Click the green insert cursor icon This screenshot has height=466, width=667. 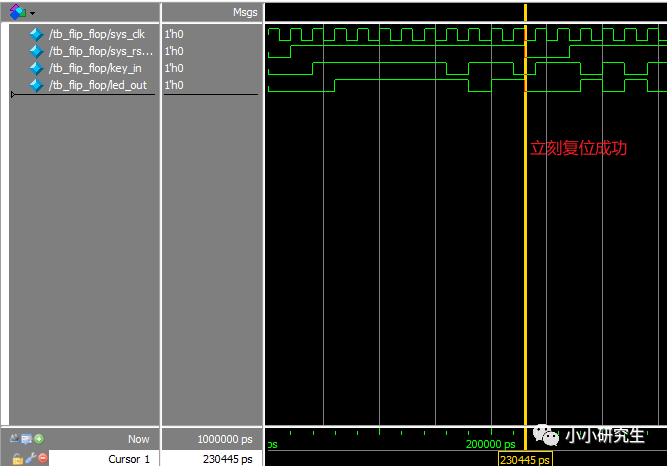[39, 439]
